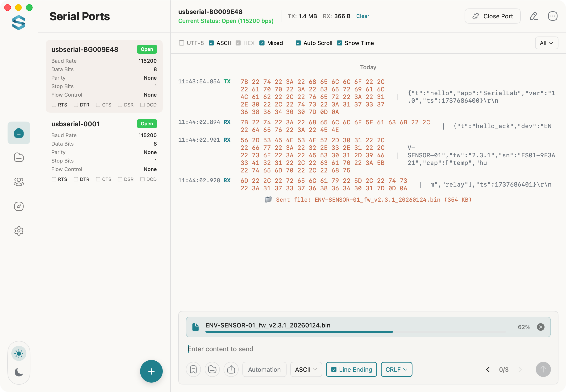Open the ASCII send format dropdown
The height and width of the screenshot is (392, 566).
click(306, 369)
